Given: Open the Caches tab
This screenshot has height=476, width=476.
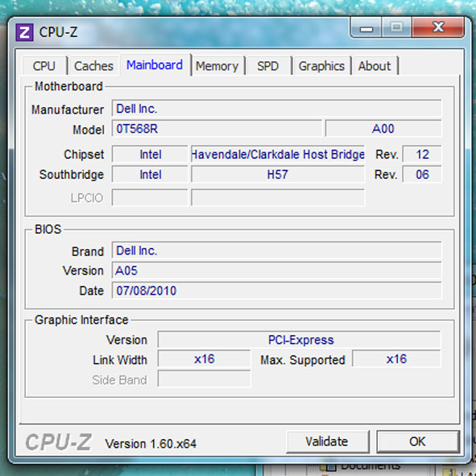Looking at the screenshot, I should click(x=93, y=65).
